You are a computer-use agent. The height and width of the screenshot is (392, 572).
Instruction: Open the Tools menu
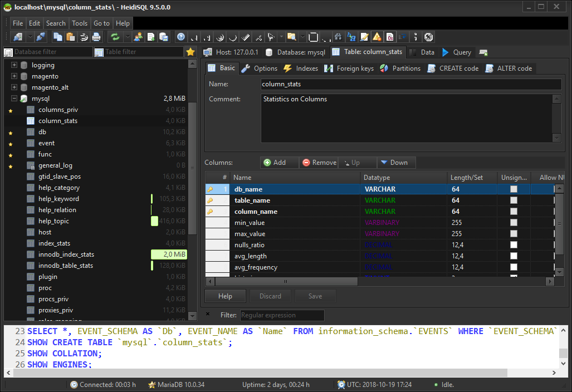click(x=80, y=23)
